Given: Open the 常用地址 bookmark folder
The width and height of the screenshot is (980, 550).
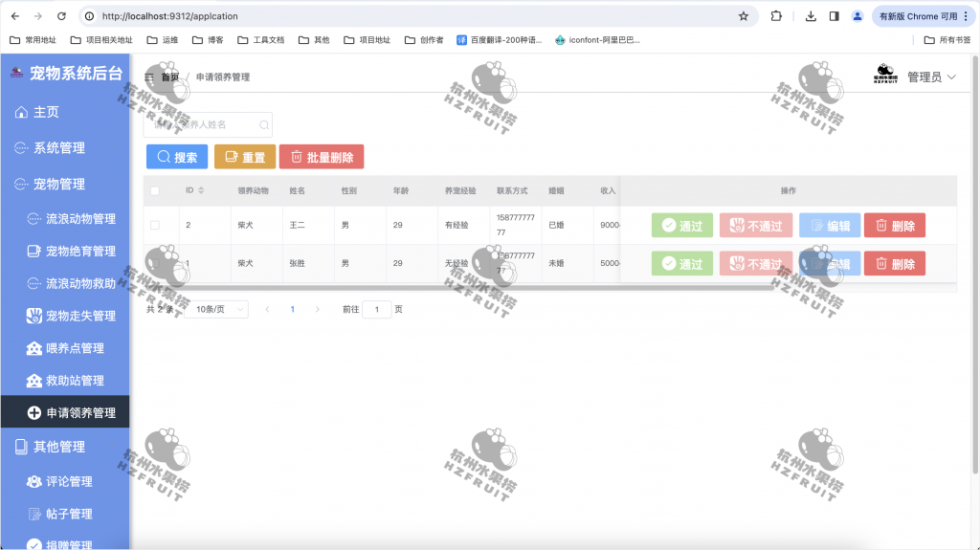Looking at the screenshot, I should tap(33, 40).
